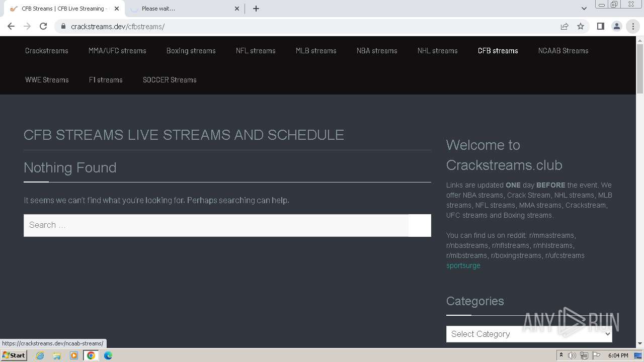
Task: Click the Search text field
Action: tap(216, 225)
